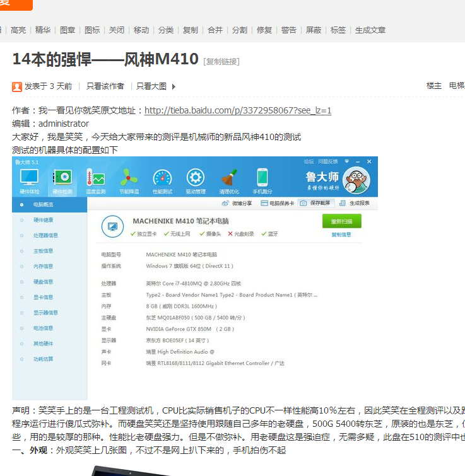Open 温度监测 thermometer icon

click(96, 181)
